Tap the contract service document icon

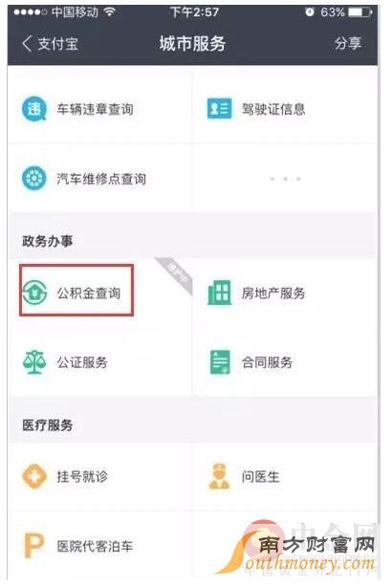220,361
